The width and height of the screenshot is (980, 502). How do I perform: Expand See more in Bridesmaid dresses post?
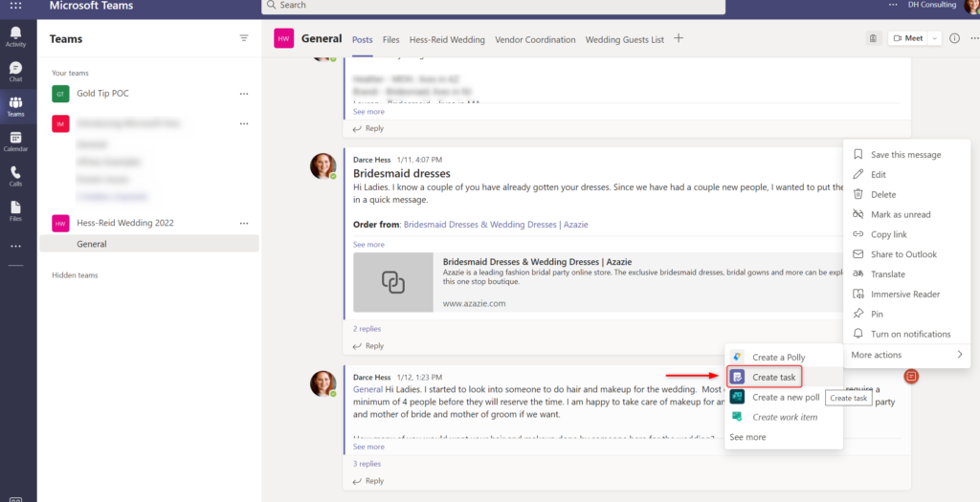(x=368, y=245)
